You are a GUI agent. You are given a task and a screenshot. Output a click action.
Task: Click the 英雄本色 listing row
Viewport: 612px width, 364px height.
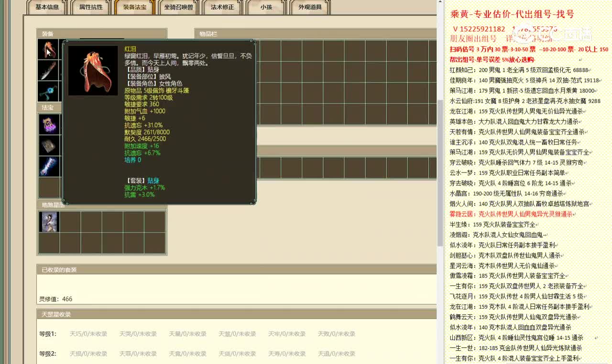click(x=515, y=121)
